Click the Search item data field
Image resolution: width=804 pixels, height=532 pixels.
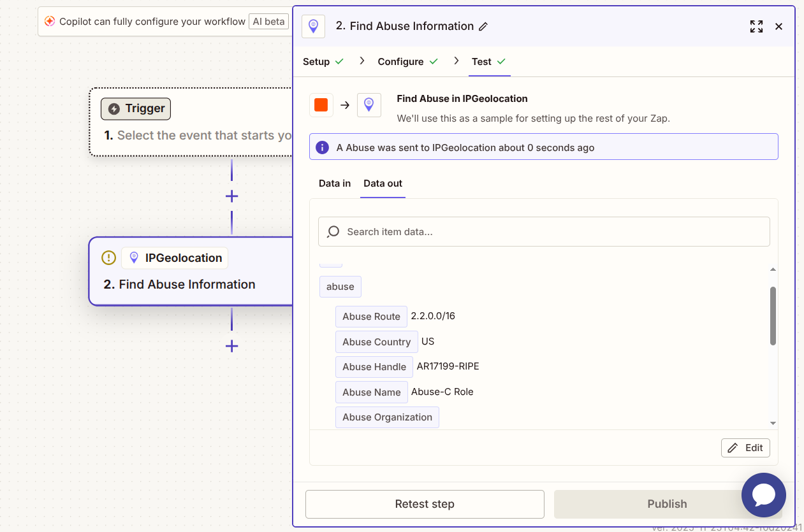point(544,232)
